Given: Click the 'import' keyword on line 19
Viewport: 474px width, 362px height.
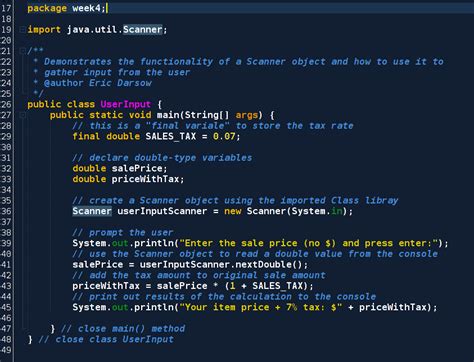Looking at the screenshot, I should point(44,30).
